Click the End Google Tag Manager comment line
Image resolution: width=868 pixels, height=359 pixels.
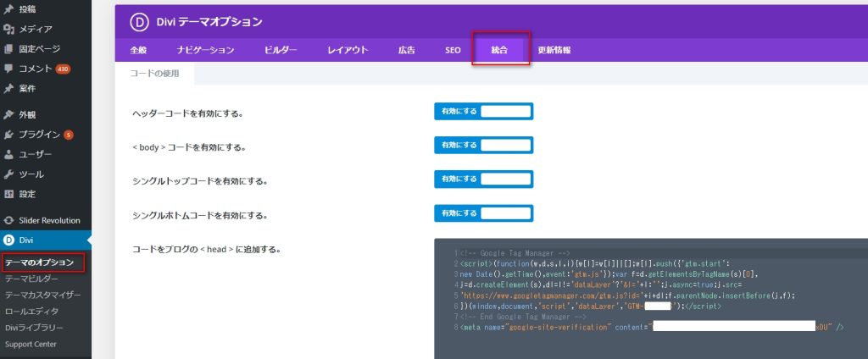click(x=523, y=317)
